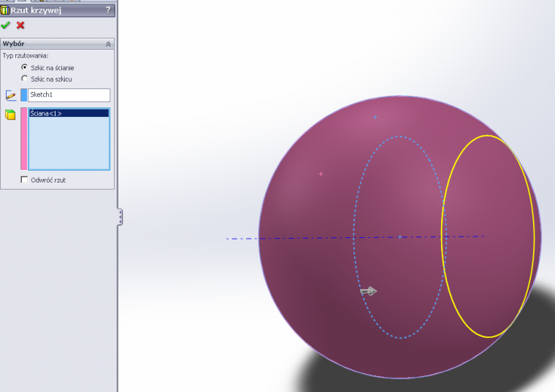Viewport: 555px width, 392px height.
Task: Click the Sketch1 selection field
Action: tap(69, 95)
